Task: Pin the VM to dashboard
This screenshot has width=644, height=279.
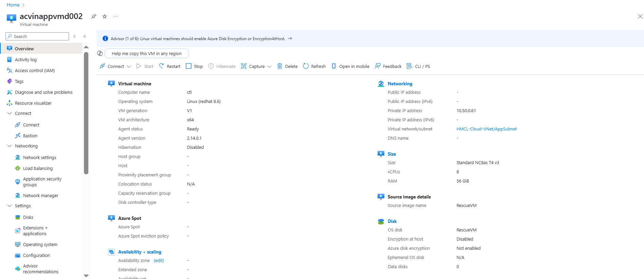Action: coord(94,16)
